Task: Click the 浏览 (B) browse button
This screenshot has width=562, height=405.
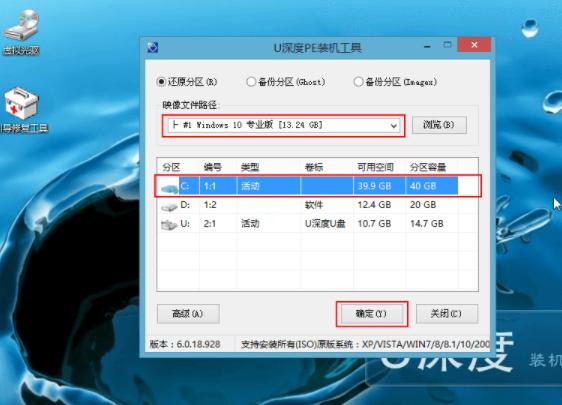Action: [439, 125]
